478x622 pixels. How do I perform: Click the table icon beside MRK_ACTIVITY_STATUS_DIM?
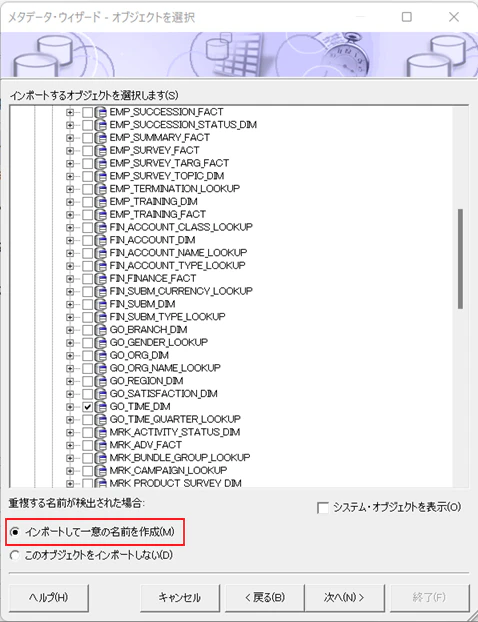(x=101, y=432)
